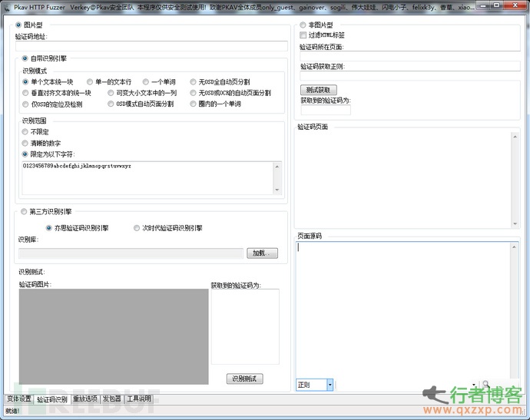The height and width of the screenshot is (420, 530).
Task: Click the gray 验证码图片 preview area
Action: pos(114,336)
